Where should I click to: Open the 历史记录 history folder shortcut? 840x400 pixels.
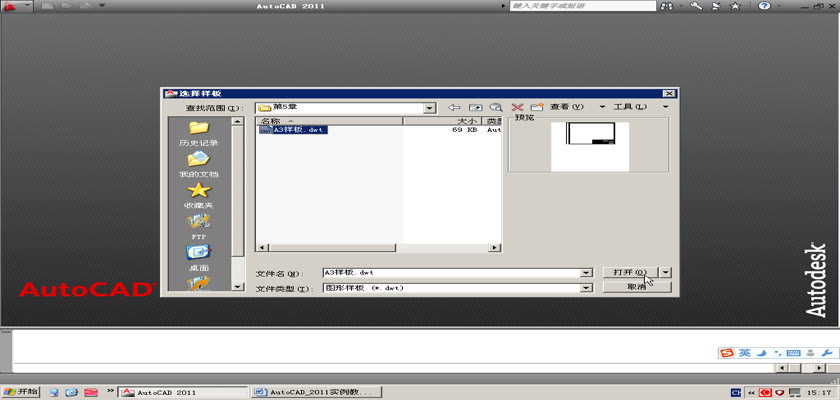point(199,133)
